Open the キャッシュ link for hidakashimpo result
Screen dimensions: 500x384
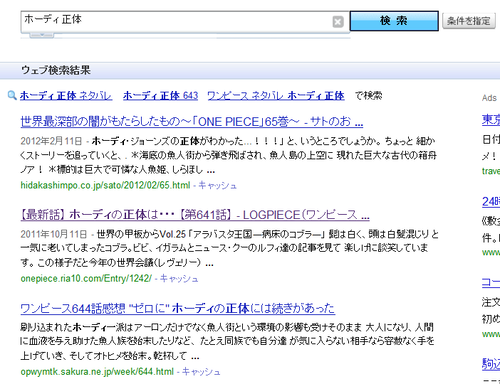point(217,185)
